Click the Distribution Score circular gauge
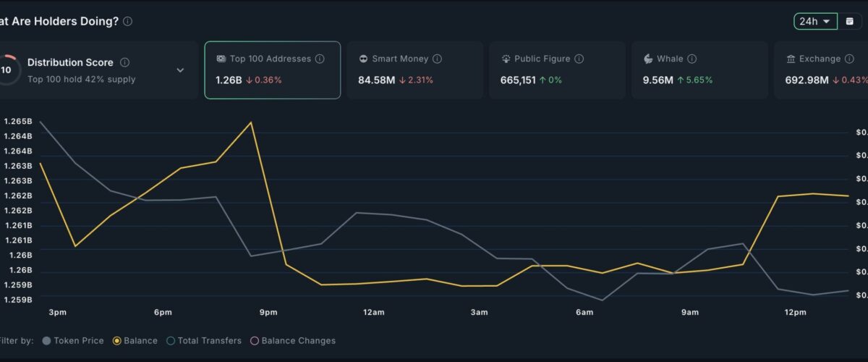The image size is (868, 362). (x=6, y=70)
